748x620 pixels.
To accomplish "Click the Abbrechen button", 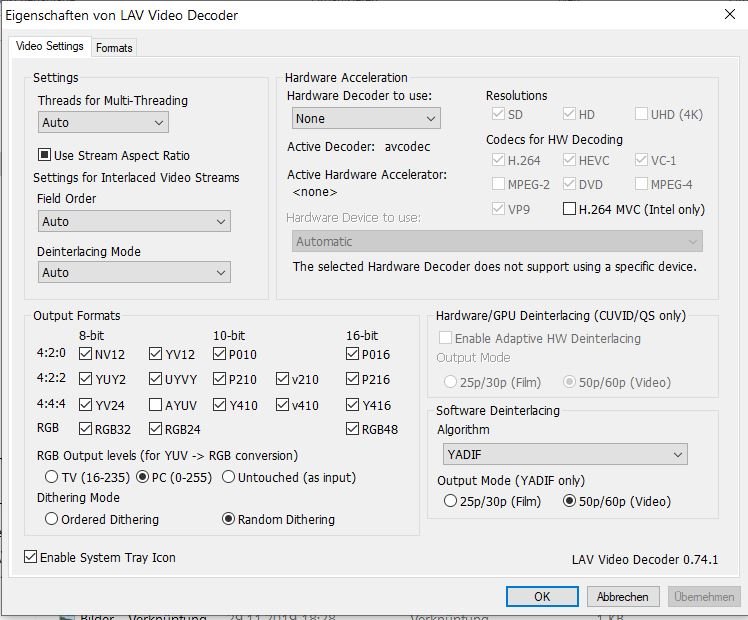I will click(x=623, y=597).
